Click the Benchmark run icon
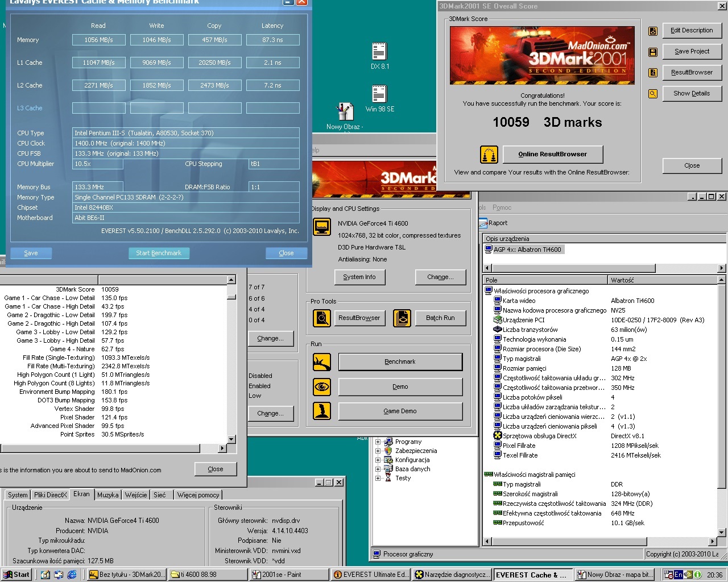Image resolution: width=728 pixels, height=582 pixels. [x=322, y=361]
